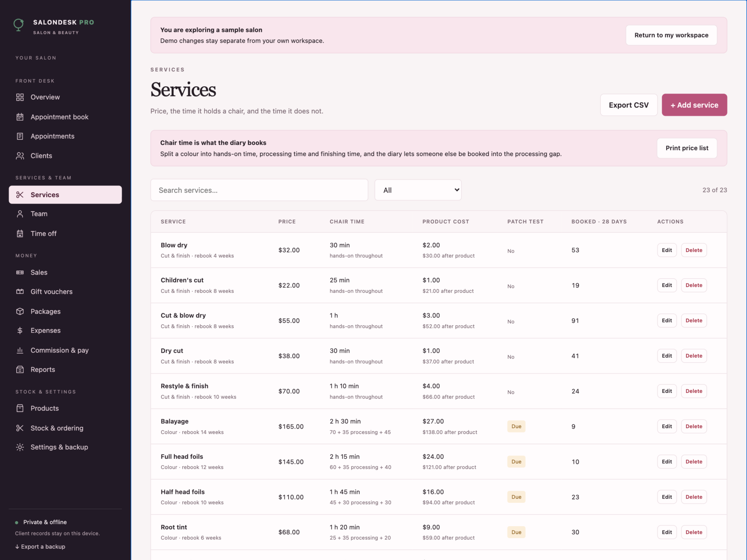Click the Gift vouchers icon

[x=20, y=292]
